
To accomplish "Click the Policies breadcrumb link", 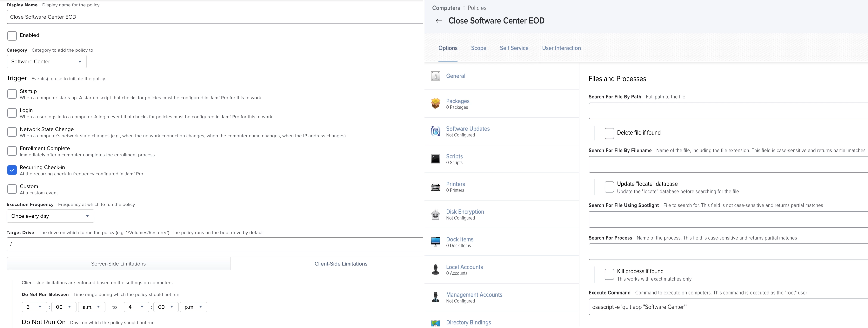I will click(x=477, y=8).
